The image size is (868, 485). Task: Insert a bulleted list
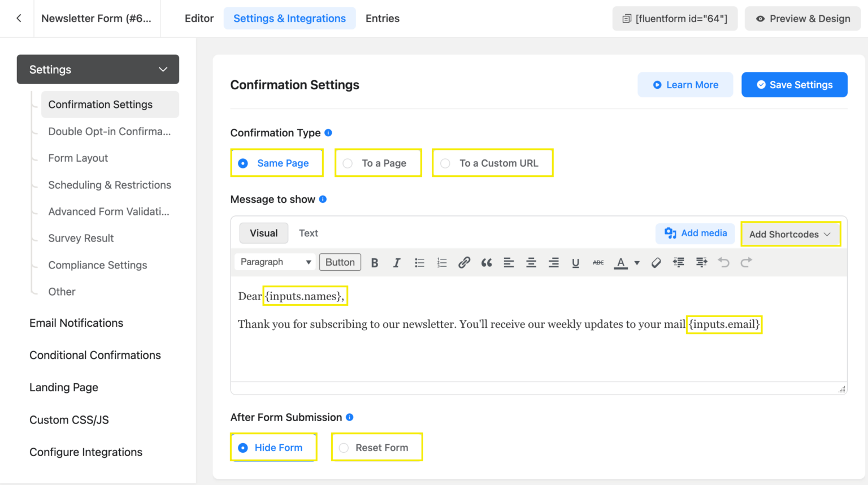[419, 262]
